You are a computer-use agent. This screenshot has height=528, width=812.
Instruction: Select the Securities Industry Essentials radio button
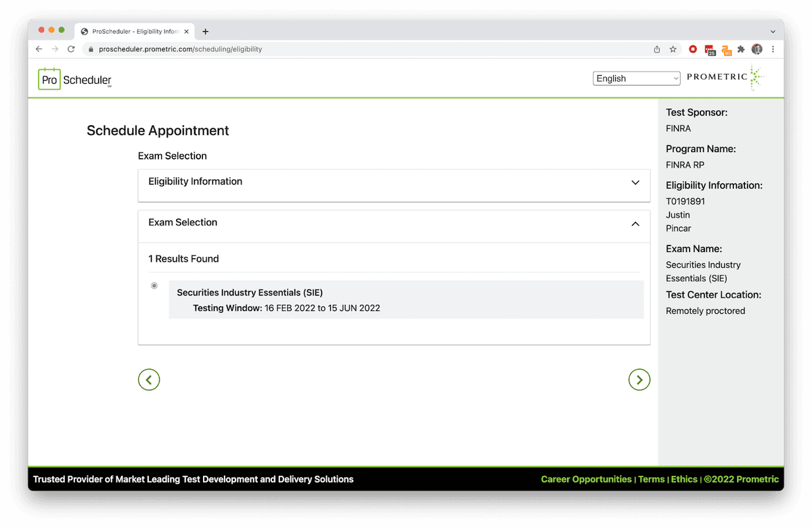154,286
